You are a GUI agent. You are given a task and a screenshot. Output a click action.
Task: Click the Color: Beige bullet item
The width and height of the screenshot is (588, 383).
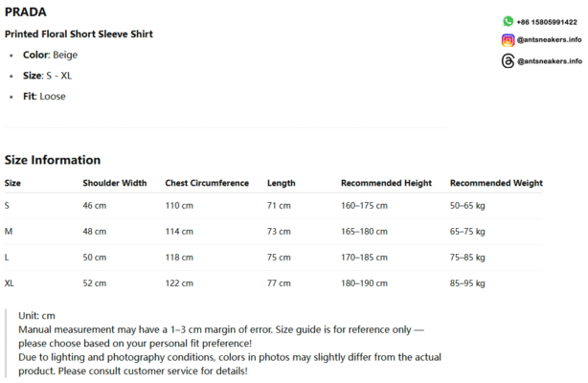(x=50, y=56)
